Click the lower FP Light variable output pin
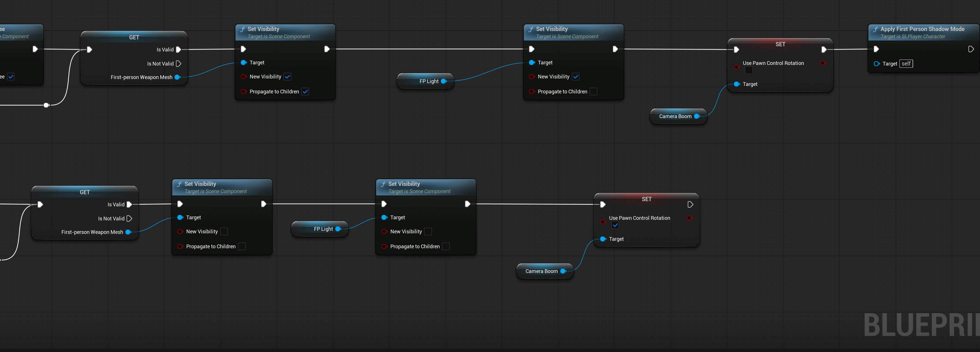 [338, 229]
